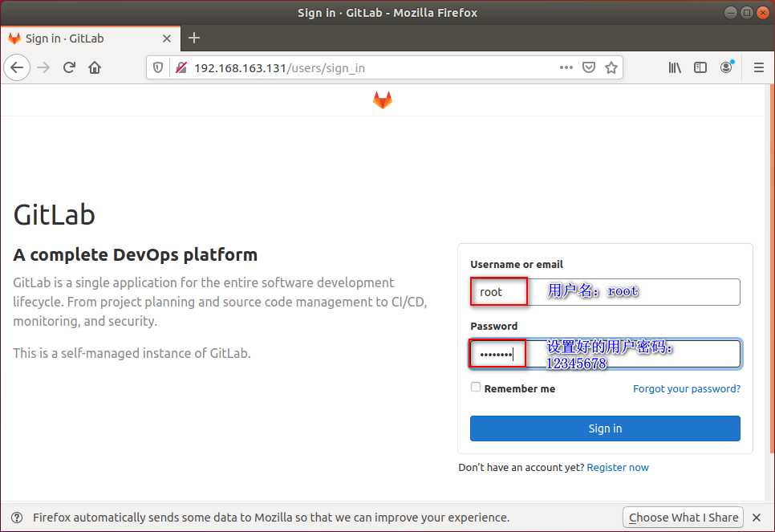The height and width of the screenshot is (532, 775).
Task: Maximize the Firefox window
Action: pos(747,12)
